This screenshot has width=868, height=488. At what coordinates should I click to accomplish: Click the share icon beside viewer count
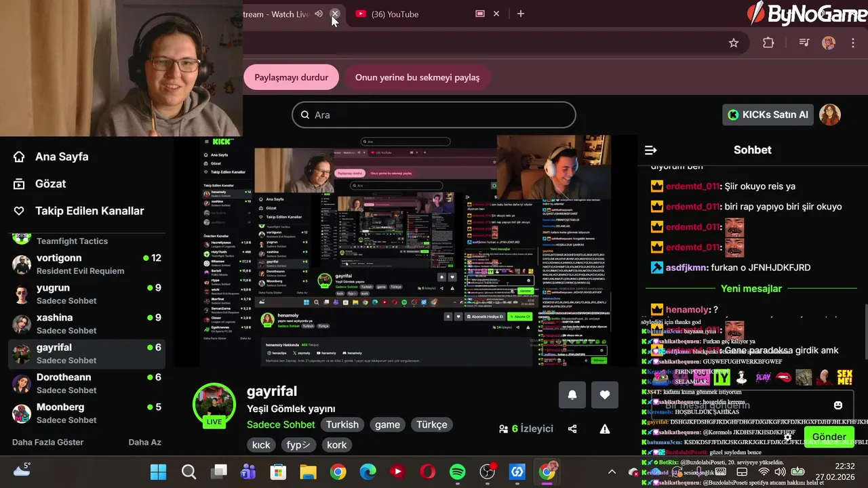click(572, 429)
